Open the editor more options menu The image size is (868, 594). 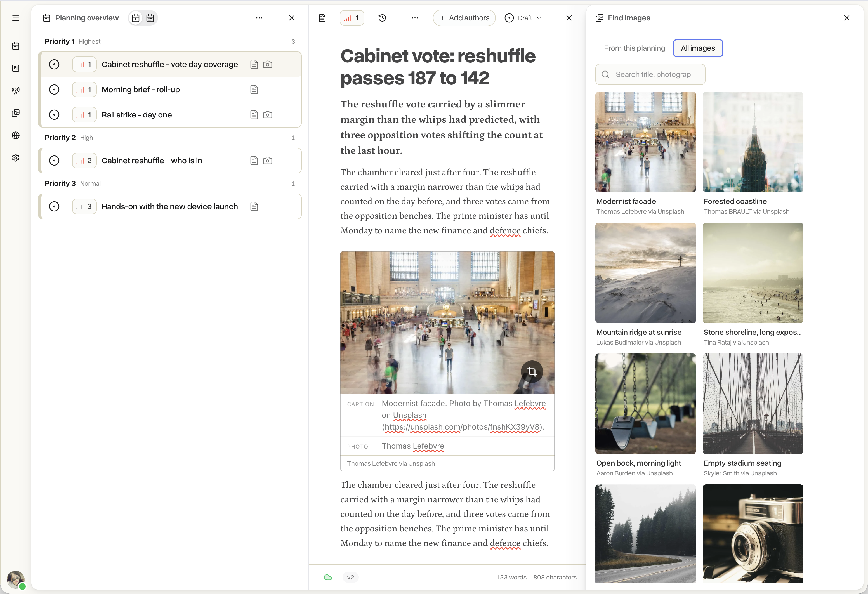click(x=415, y=18)
